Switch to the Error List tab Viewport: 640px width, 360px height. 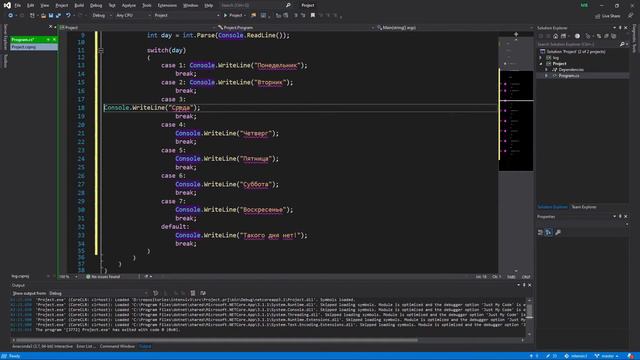pos(86,347)
